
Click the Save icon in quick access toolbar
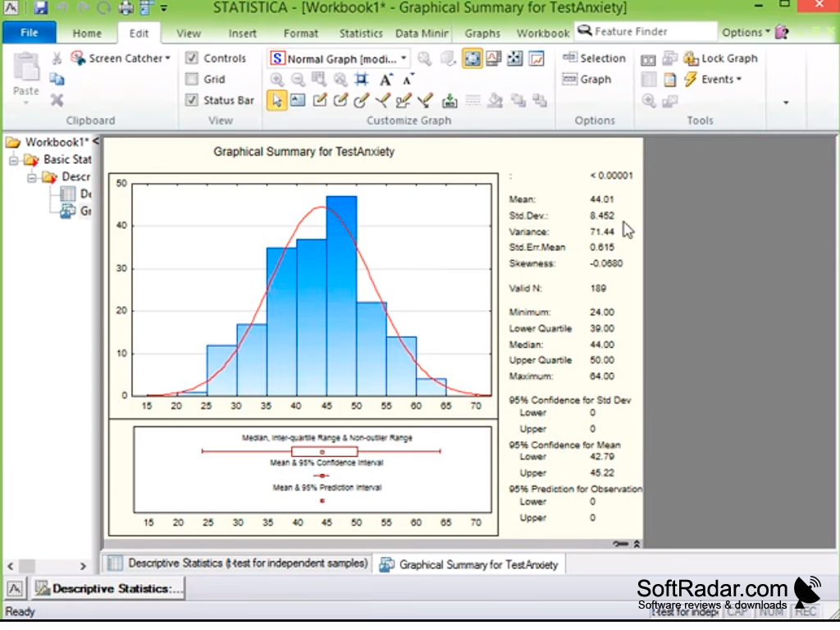click(41, 7)
